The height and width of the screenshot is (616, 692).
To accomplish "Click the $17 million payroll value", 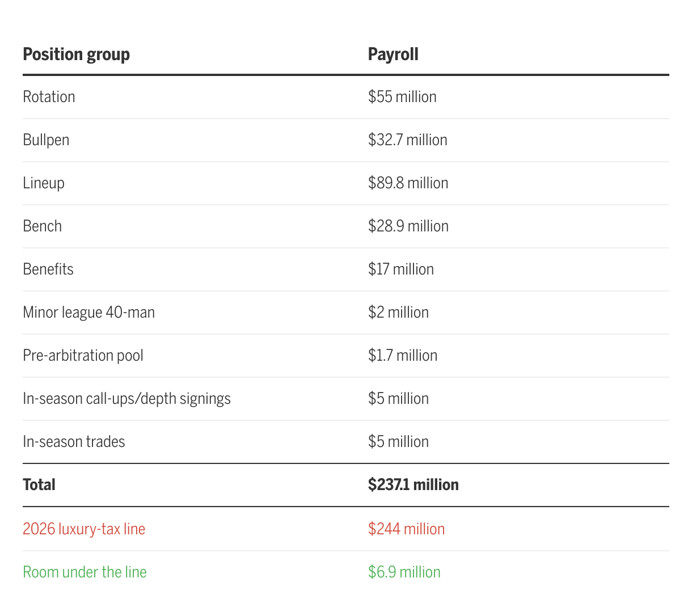I will pos(400,269).
